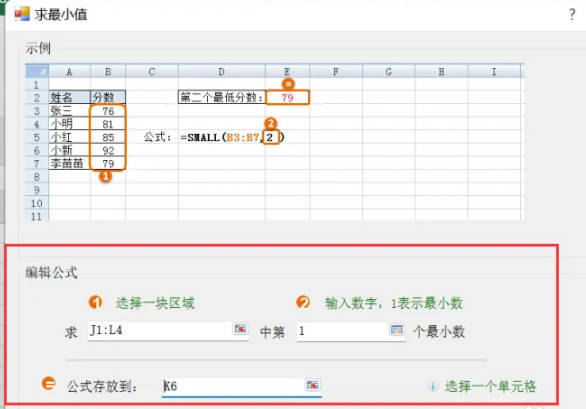Click the score 92 cell
The image size is (586, 409).
pos(108,150)
